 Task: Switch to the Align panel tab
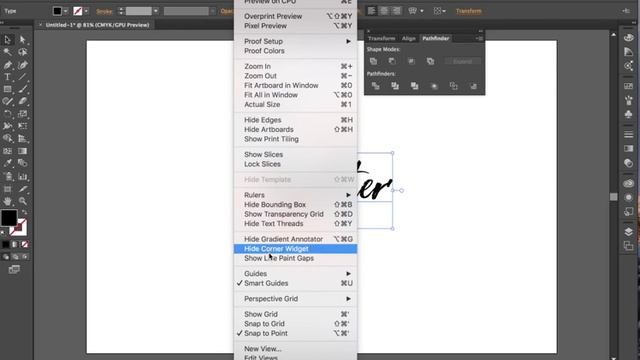pos(409,38)
